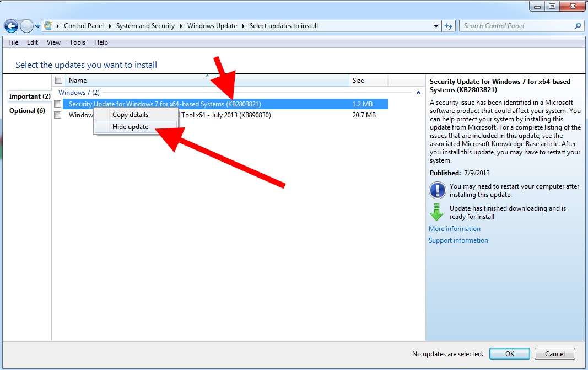
Task: Maximize the window
Action: [552, 7]
